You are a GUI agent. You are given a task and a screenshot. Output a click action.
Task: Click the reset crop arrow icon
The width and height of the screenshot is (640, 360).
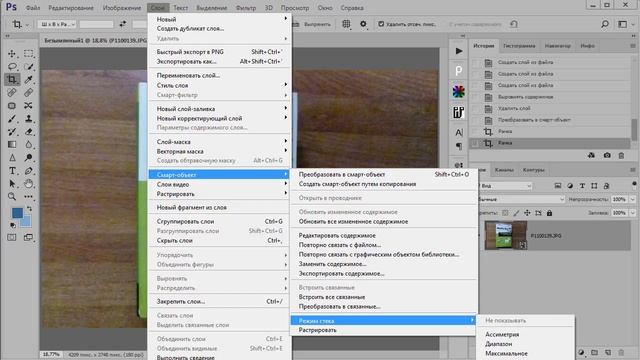tap(514, 24)
